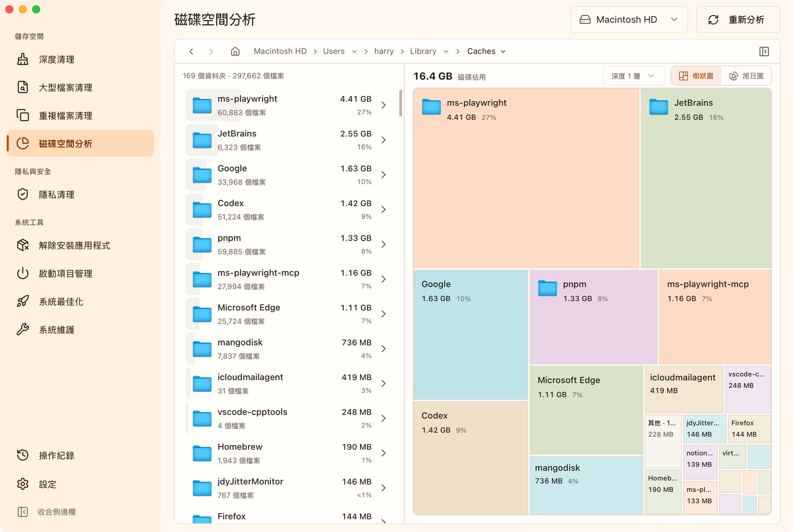The image size is (794, 532).
Task: Open Startup Items Manager (啟動項目管理) icon
Action: [x=23, y=273]
